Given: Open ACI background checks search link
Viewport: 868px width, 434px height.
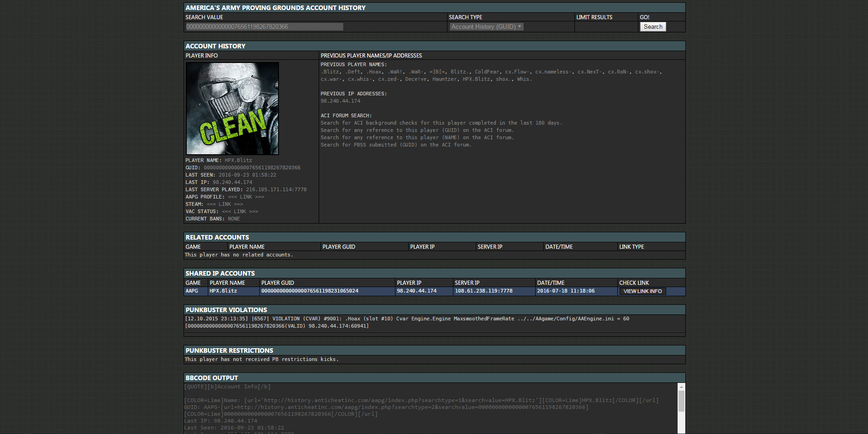Looking at the screenshot, I should coord(442,123).
